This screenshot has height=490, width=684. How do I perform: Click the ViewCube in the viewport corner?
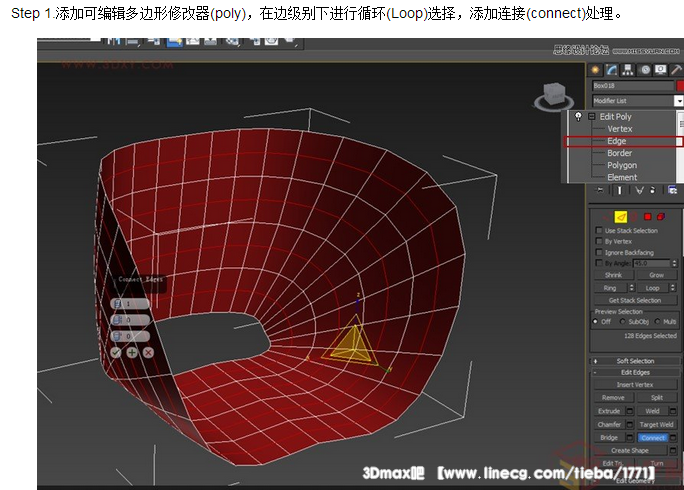point(552,97)
